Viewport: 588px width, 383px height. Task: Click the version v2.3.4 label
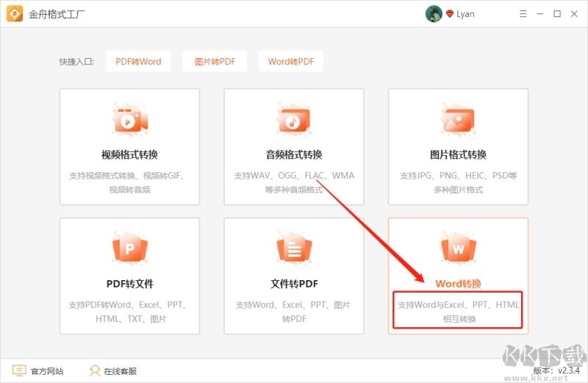click(556, 371)
